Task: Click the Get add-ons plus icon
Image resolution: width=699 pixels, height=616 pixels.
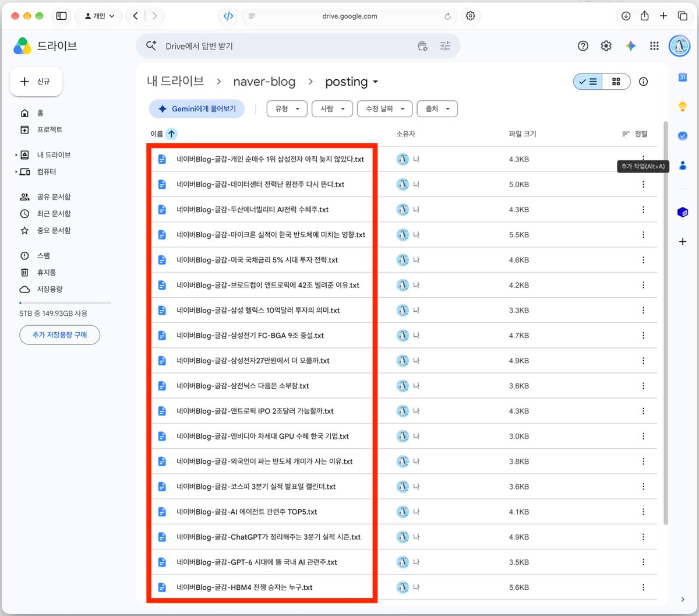Action: pyautogui.click(x=683, y=241)
